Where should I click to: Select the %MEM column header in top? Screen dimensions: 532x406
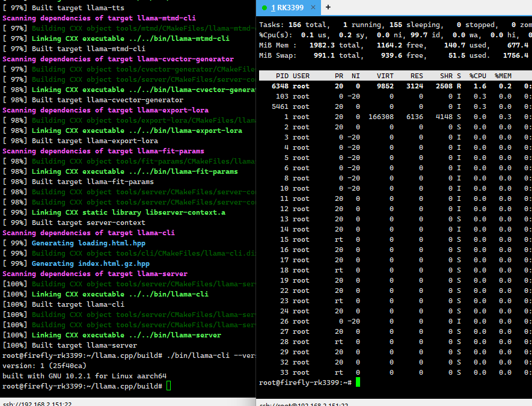503,76
